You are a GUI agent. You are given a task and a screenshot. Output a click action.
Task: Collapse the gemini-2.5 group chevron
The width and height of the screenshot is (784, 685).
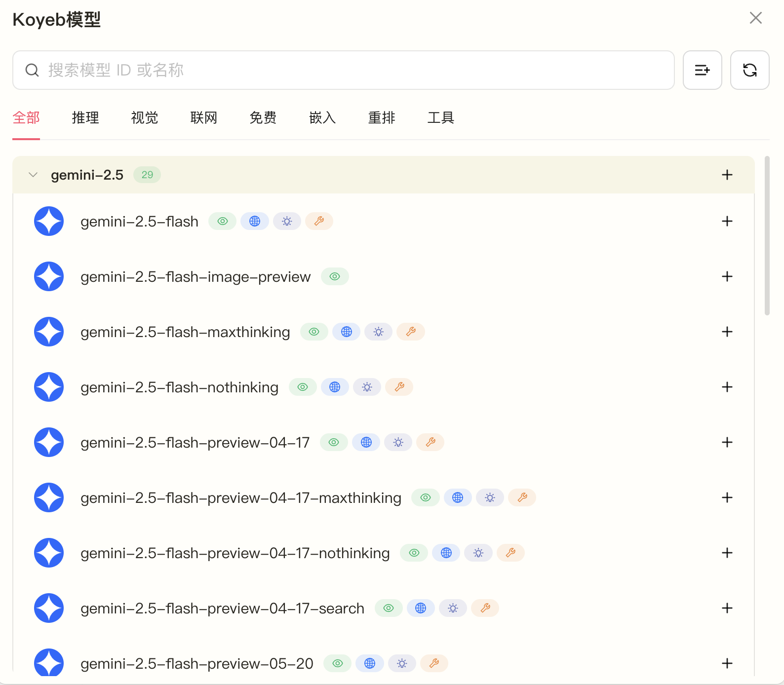tap(33, 175)
